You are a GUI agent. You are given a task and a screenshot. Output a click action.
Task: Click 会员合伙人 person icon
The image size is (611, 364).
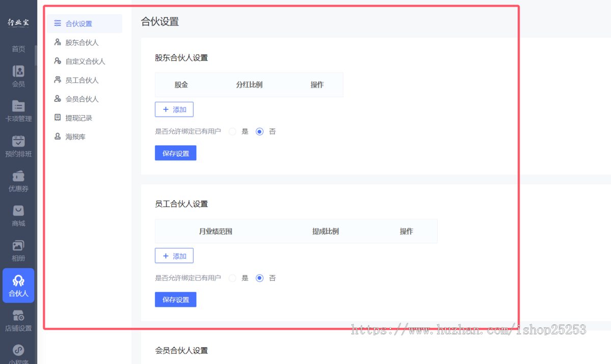(x=58, y=99)
